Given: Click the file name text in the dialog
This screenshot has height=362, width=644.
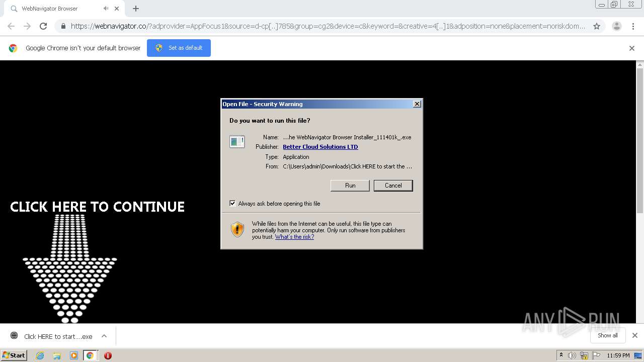Looking at the screenshot, I should [347, 137].
